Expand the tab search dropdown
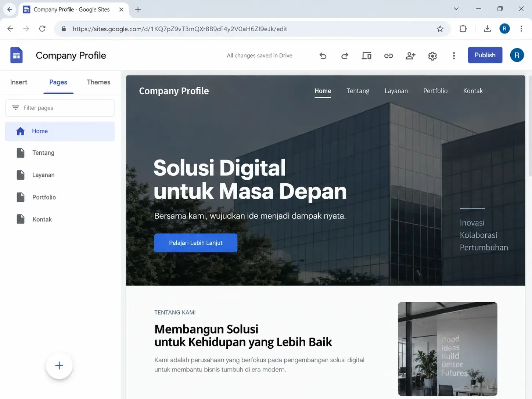The width and height of the screenshot is (532, 399). (456, 9)
